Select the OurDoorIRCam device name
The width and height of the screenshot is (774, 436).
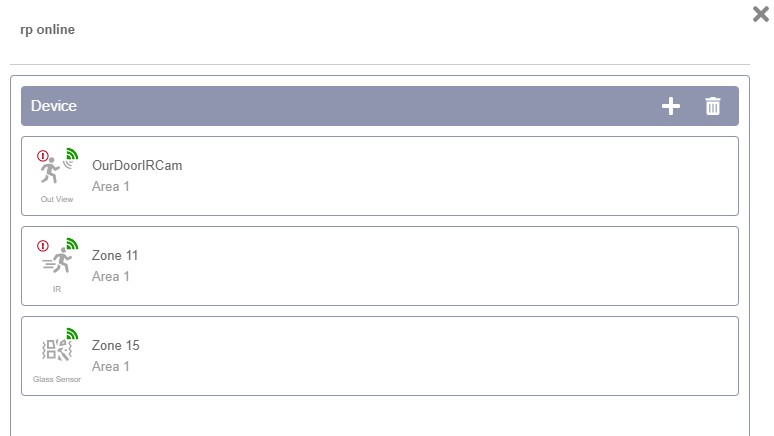click(x=137, y=166)
